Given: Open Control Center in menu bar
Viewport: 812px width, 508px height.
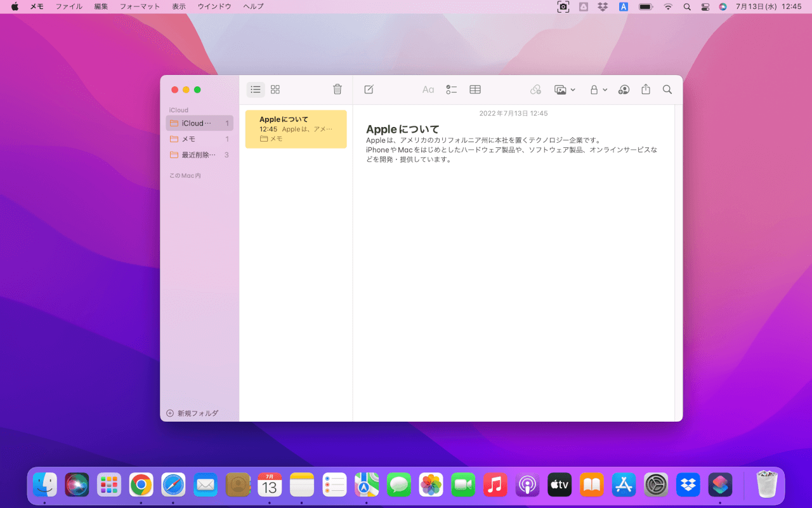Looking at the screenshot, I should pyautogui.click(x=705, y=6).
